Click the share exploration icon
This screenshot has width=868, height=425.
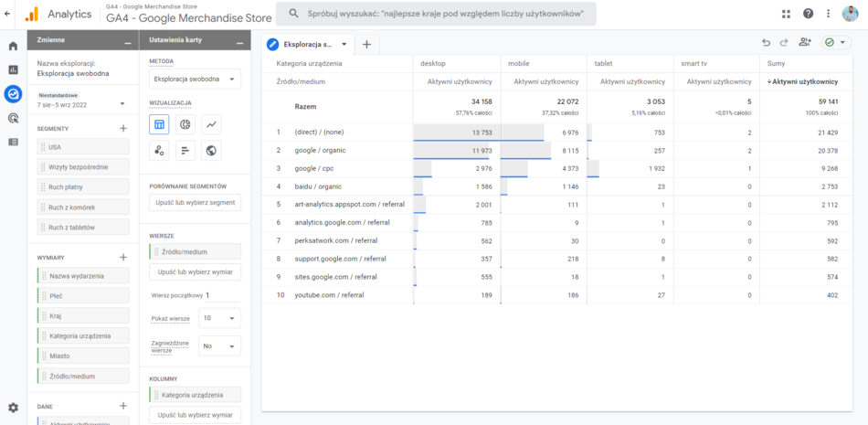click(804, 43)
